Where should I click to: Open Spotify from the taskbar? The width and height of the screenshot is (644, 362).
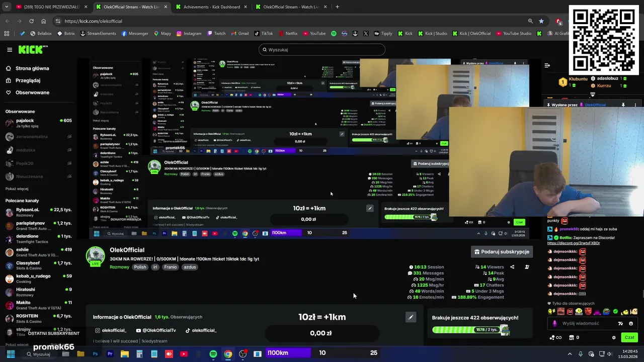pos(213,354)
